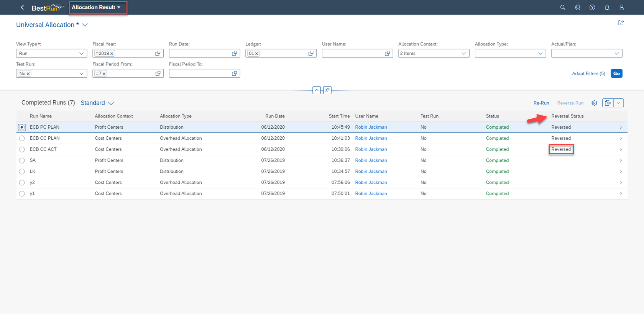Open the help question mark icon
Screen dimensions: 644x314
[592, 7]
